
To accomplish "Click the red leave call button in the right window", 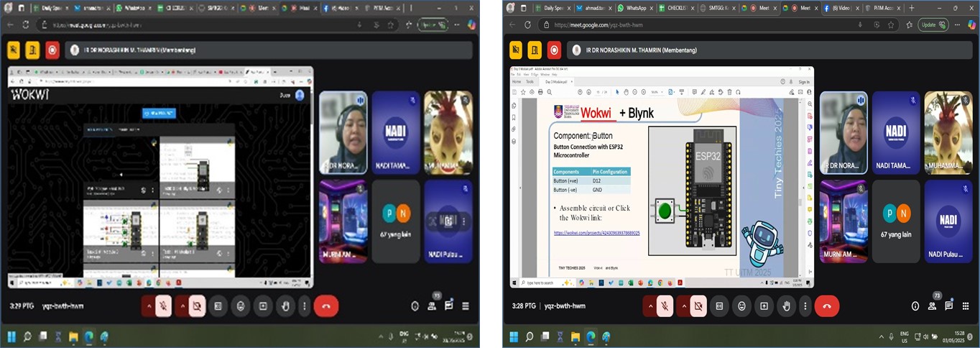I will (826, 306).
